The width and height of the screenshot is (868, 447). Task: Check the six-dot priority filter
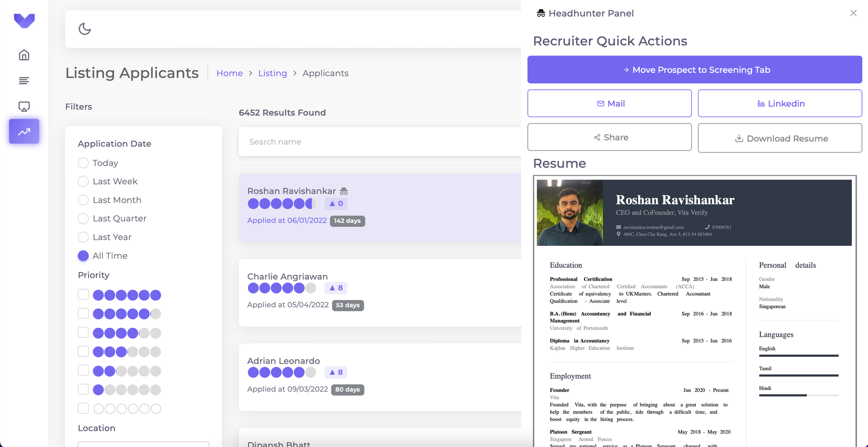(83, 294)
